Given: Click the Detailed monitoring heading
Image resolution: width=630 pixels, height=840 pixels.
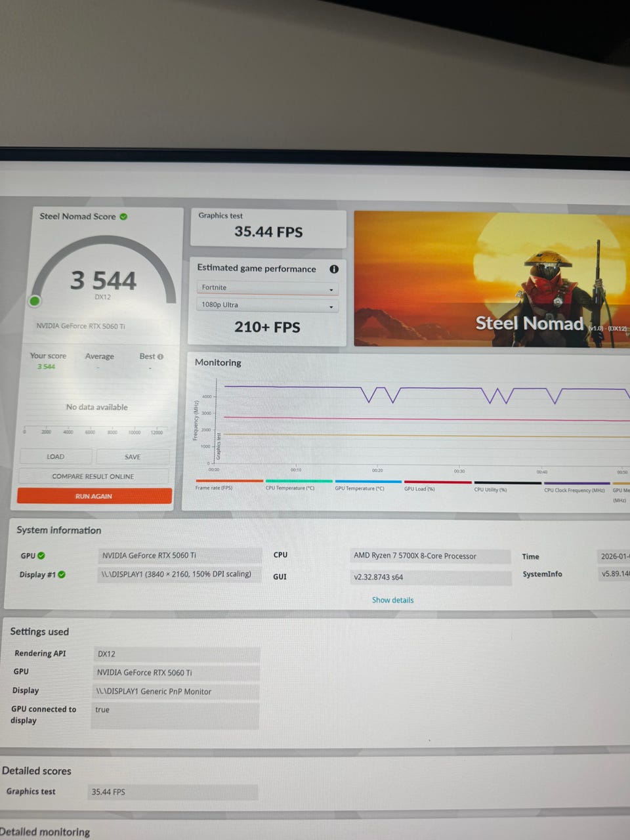Looking at the screenshot, I should pyautogui.click(x=45, y=831).
